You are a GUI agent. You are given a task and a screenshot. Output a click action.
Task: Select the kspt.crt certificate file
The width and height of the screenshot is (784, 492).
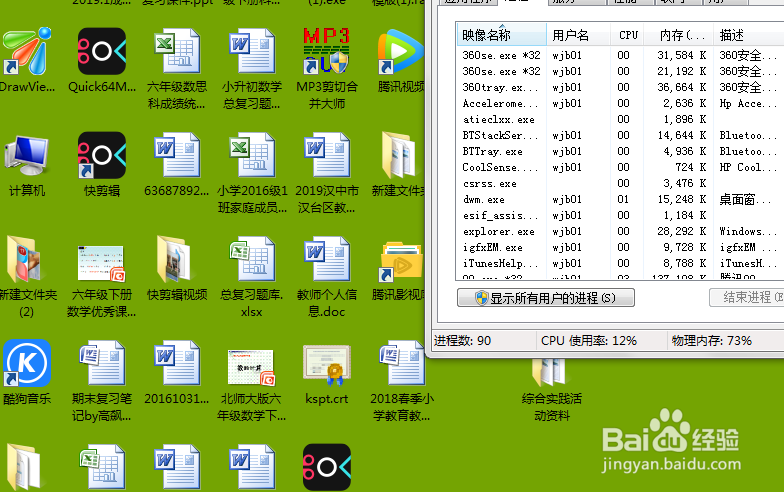pos(326,375)
